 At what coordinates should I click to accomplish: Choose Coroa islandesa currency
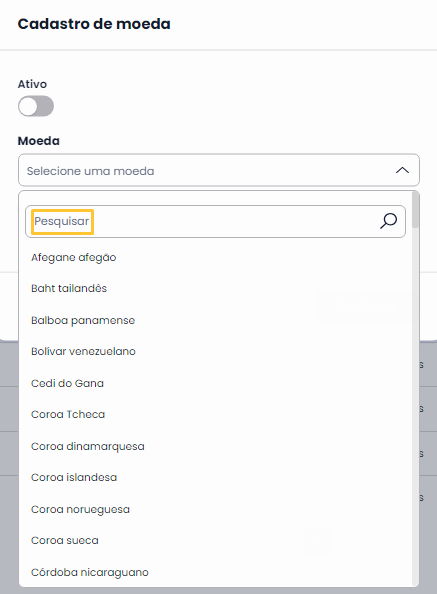point(74,477)
